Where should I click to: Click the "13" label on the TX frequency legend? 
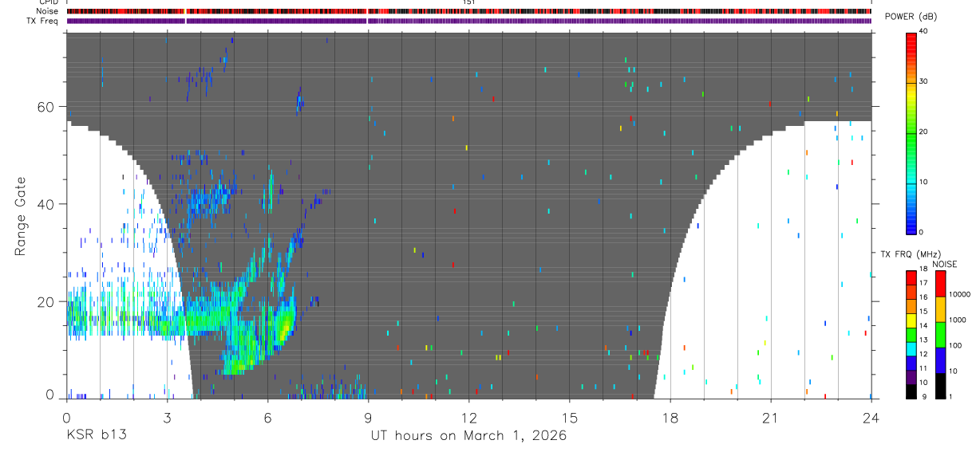click(x=923, y=340)
